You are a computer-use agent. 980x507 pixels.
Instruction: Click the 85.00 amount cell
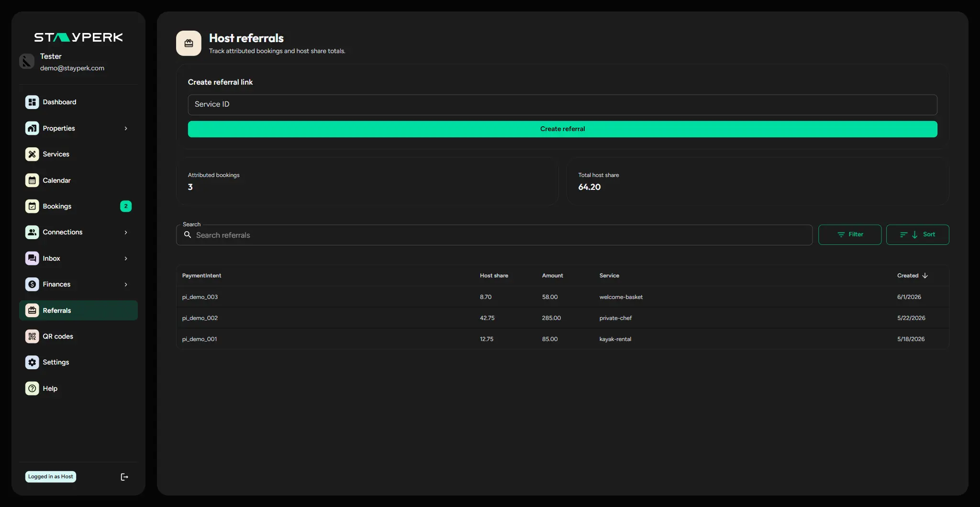(x=550, y=339)
